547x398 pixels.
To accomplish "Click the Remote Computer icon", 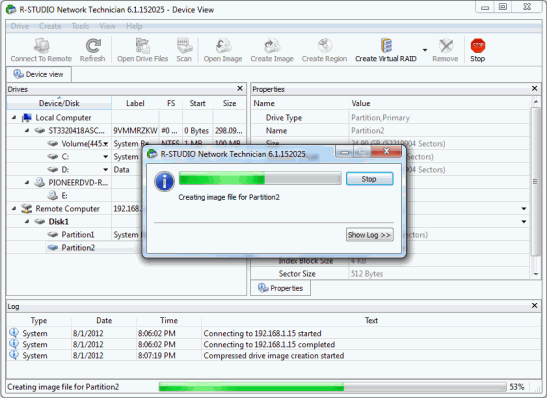I will click(27, 208).
